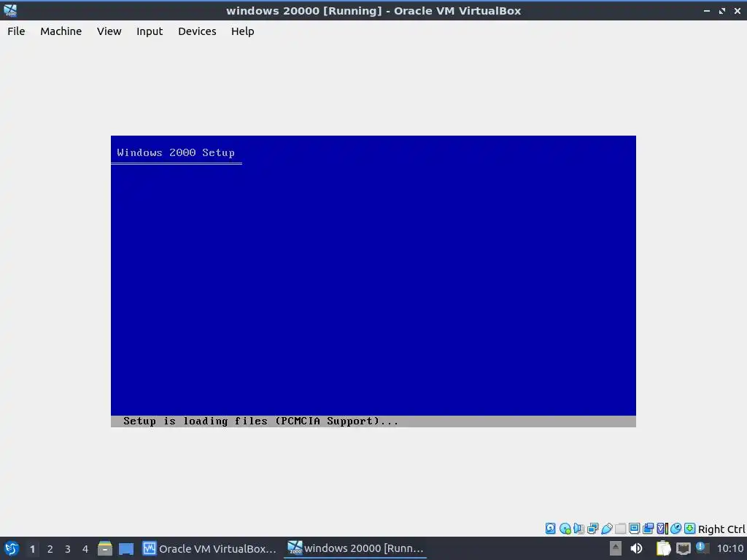The width and height of the screenshot is (747, 560).
Task: Switch to workspace 4
Action: tap(85, 549)
